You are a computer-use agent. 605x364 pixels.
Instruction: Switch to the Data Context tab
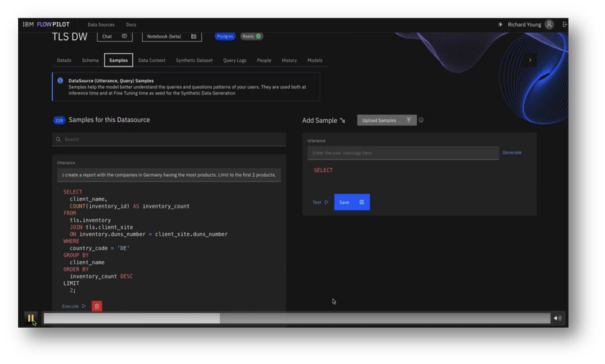point(152,60)
